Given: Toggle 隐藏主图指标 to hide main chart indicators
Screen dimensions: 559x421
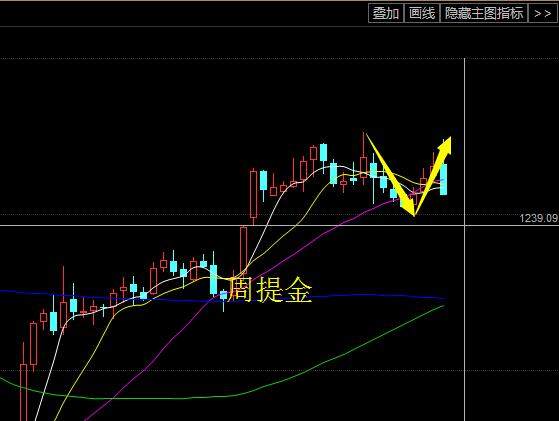Looking at the screenshot, I should (484, 13).
